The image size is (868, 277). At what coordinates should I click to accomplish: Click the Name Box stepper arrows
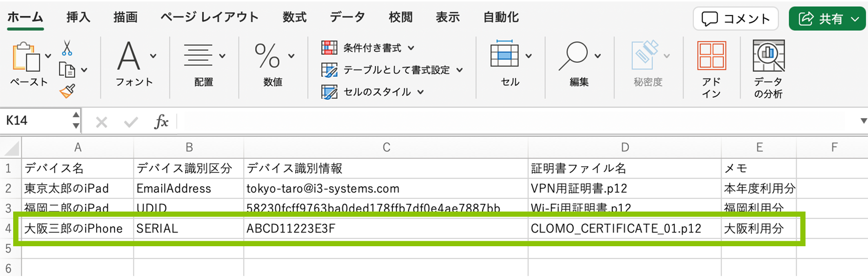(76, 121)
